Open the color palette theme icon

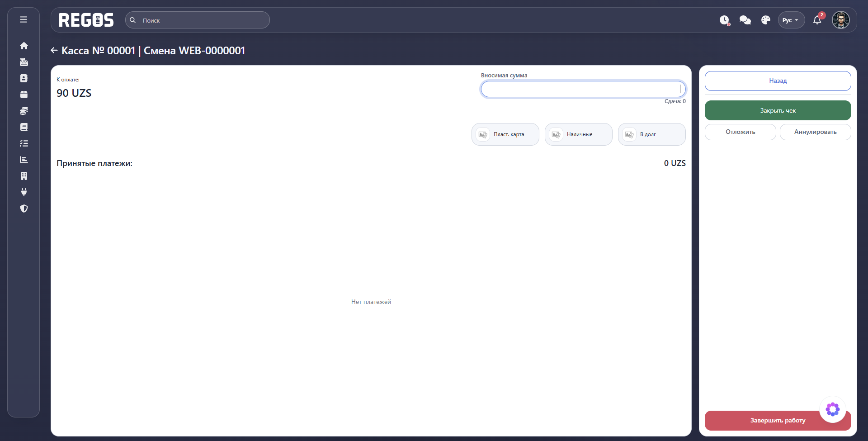[x=766, y=20]
